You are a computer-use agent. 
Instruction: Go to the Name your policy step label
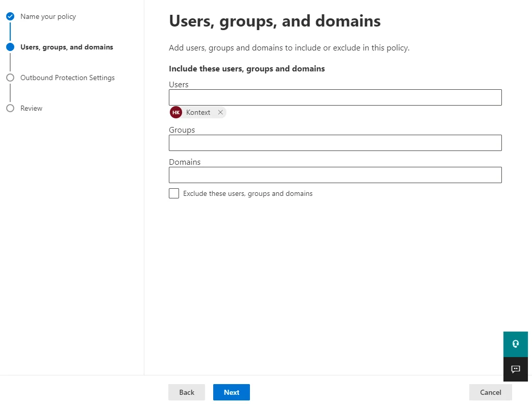[48, 16]
